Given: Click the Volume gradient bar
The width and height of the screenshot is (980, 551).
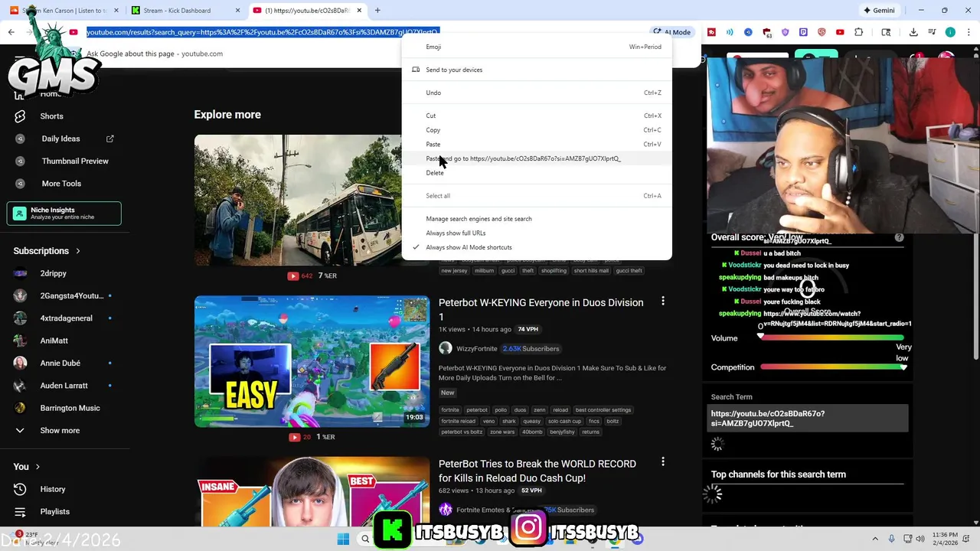Looking at the screenshot, I should (x=832, y=337).
